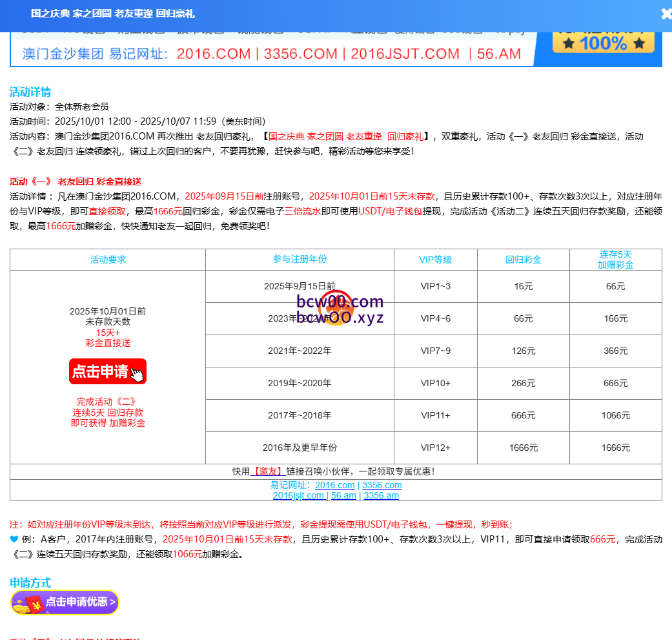Select the 活动要求 column header
This screenshot has width=672, height=640.
coord(108,260)
